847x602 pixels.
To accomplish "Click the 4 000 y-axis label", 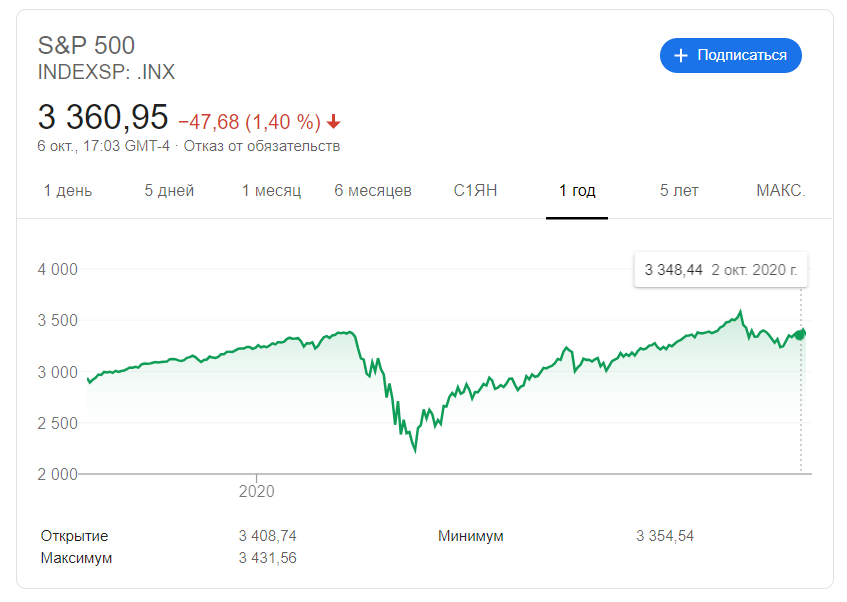I will coord(57,269).
